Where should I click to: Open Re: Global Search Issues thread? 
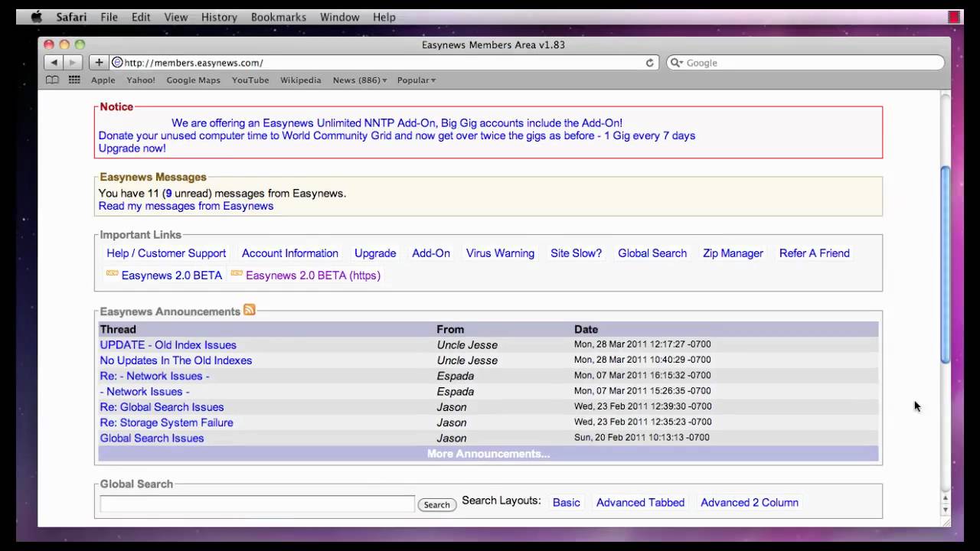[x=162, y=407]
